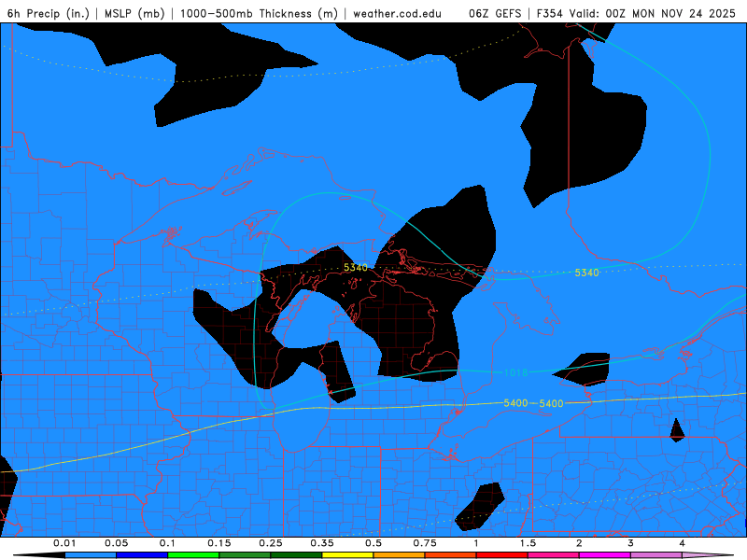
Task: Click the magenta 2–3 legend swatch
Action: 605,555
